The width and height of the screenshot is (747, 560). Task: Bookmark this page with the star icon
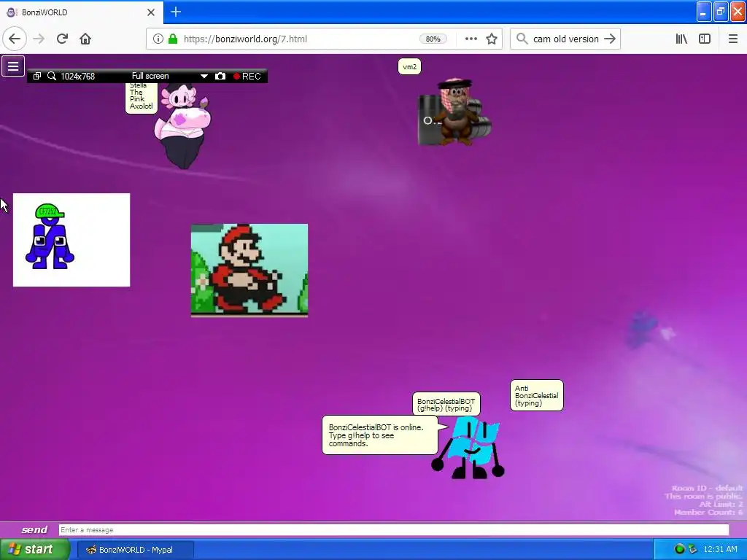(x=492, y=39)
